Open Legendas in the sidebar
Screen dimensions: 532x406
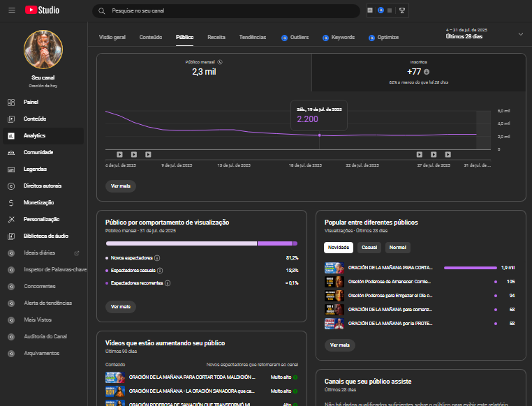[x=43, y=169]
